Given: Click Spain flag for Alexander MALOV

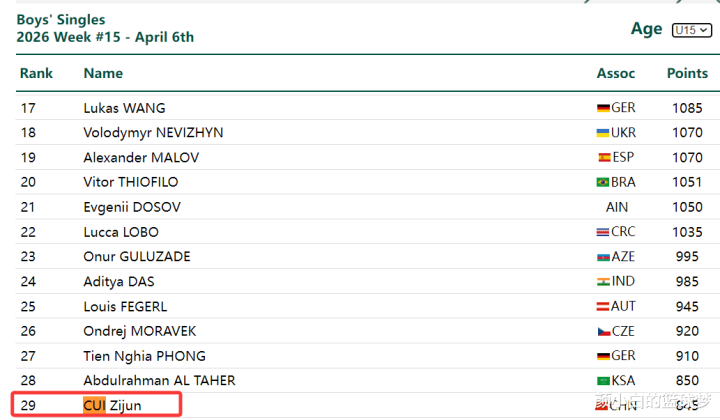Looking at the screenshot, I should (x=603, y=158).
